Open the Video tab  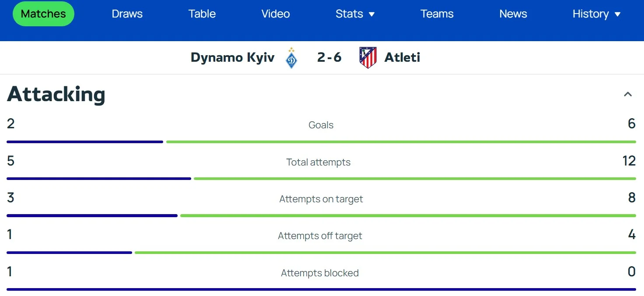tap(276, 14)
